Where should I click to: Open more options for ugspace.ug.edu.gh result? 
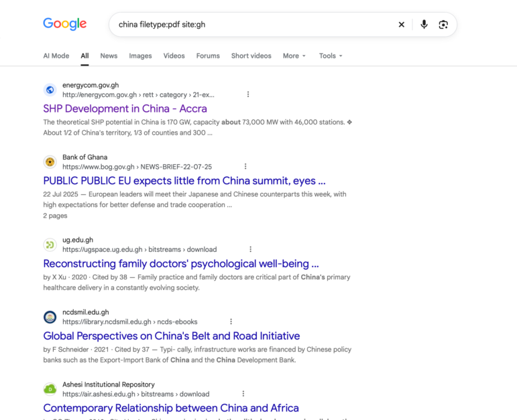point(251,249)
